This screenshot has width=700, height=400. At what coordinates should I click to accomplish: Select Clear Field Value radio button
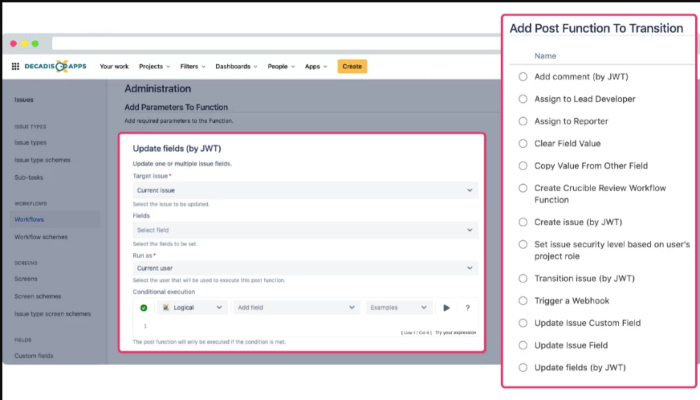523,144
